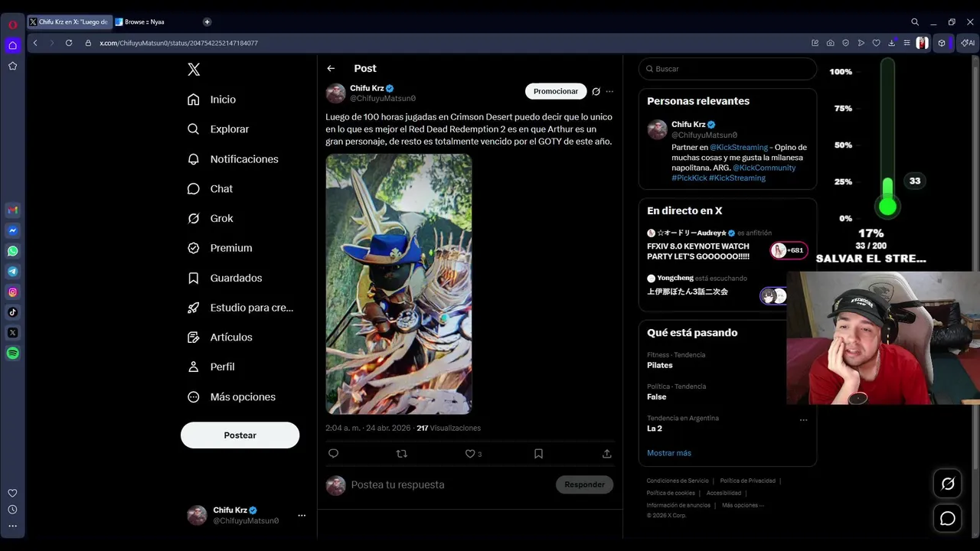Image resolution: width=980 pixels, height=551 pixels.
Task: Like the post with heart icon
Action: (470, 454)
